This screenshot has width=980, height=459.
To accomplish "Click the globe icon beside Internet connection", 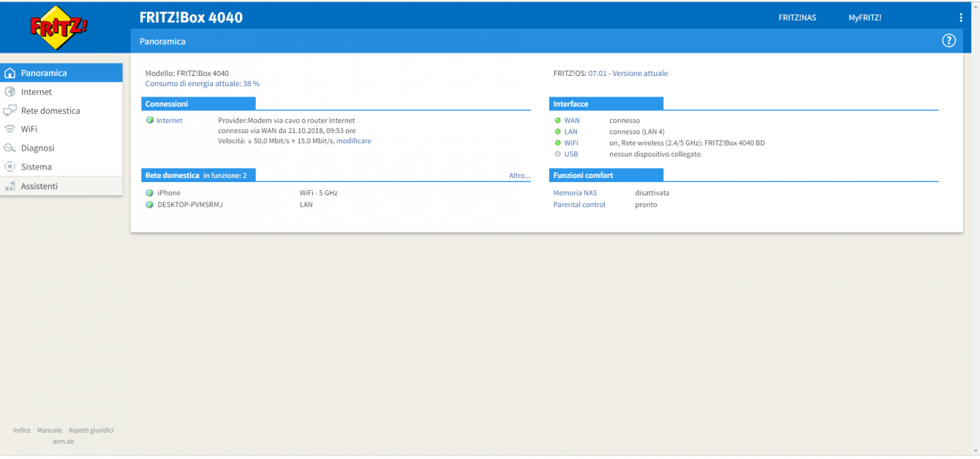I will tap(150, 121).
